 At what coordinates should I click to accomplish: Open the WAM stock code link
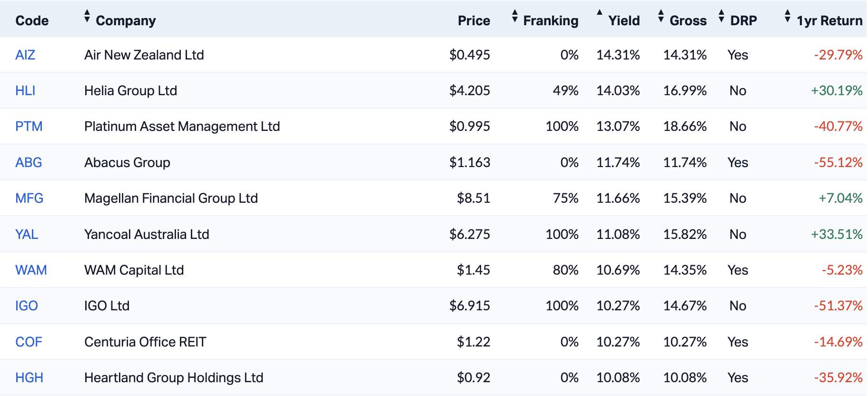tap(31, 270)
